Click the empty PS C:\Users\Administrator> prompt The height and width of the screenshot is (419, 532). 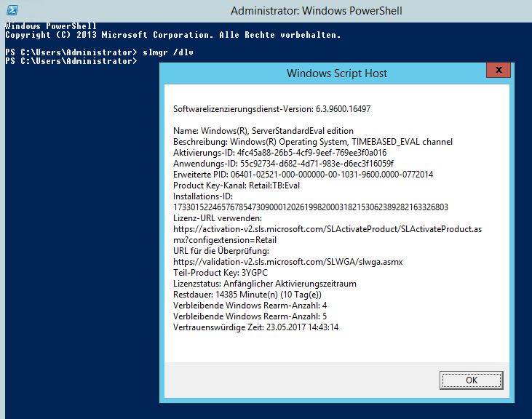tap(71, 61)
